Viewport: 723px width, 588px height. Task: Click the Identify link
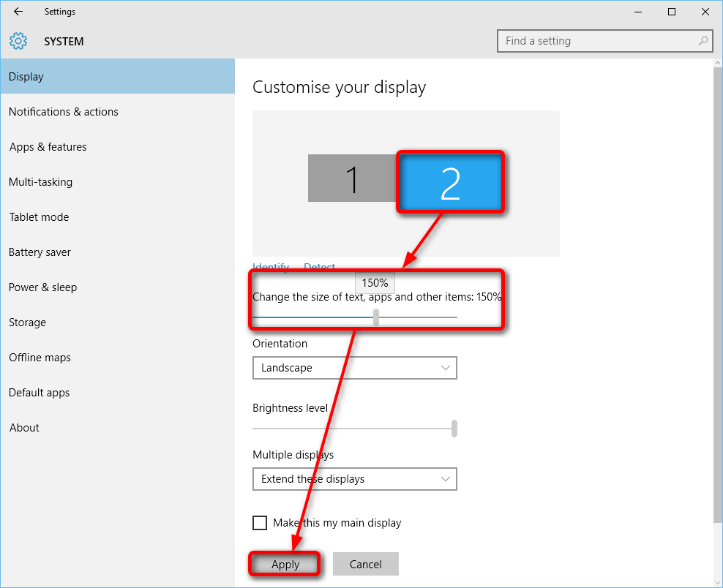point(271,266)
